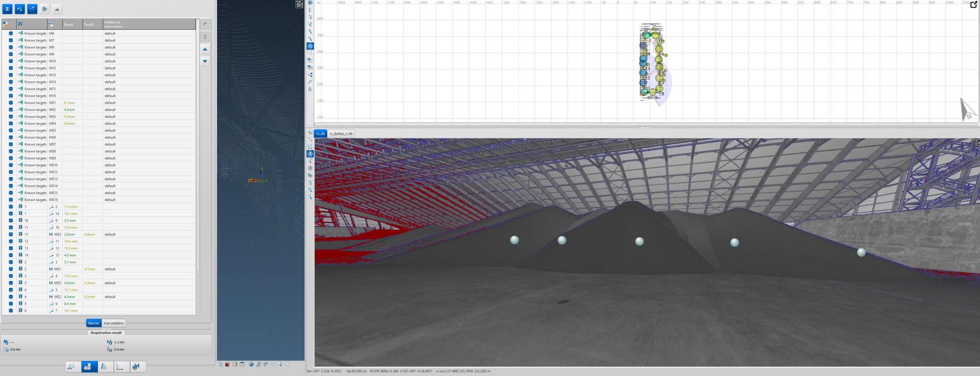
Task: Click the 5.6 mm registration result value
Action: point(15,350)
